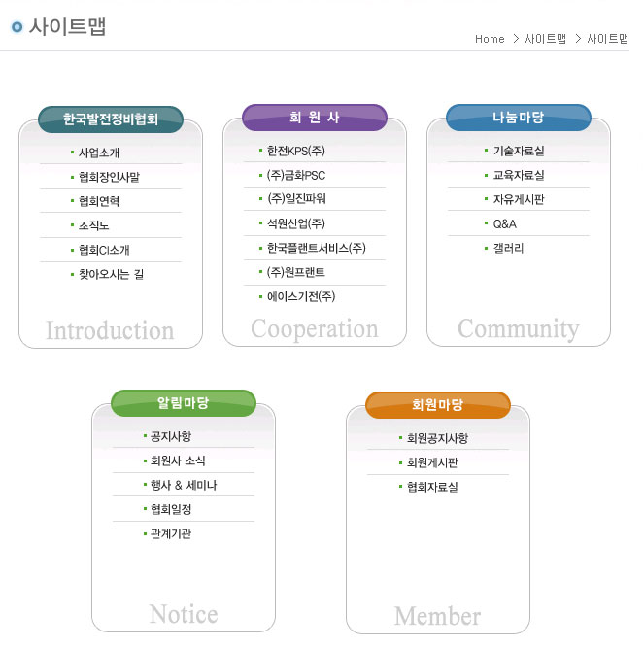
Task: Open 회원사 소식 page
Action: 178,460
